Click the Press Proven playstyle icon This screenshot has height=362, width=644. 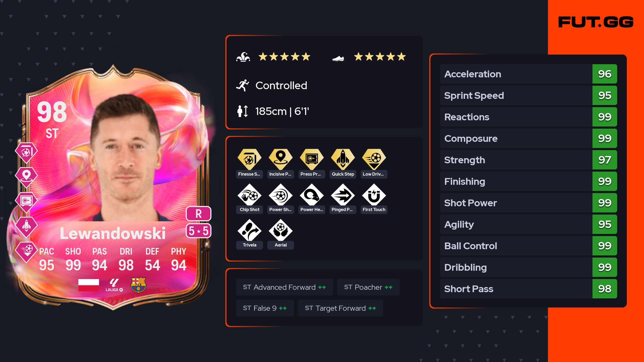point(312,159)
